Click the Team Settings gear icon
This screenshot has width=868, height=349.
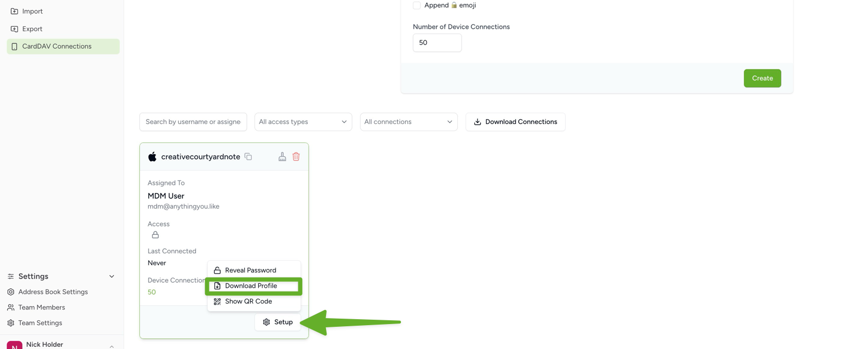point(11,323)
